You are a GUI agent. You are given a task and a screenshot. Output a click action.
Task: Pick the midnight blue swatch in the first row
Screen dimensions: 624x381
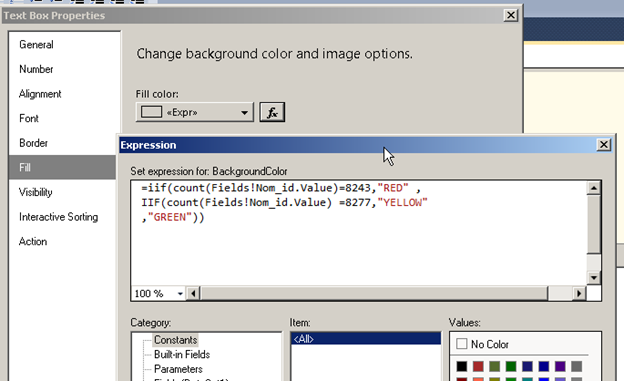coord(527,366)
